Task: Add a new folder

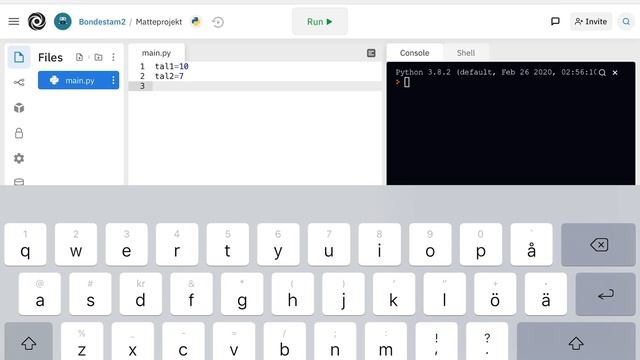Action: [x=98, y=57]
